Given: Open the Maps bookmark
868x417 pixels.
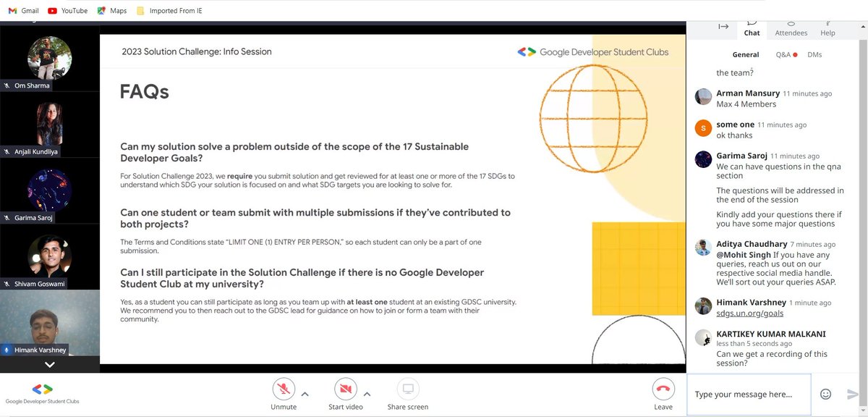Looking at the screenshot, I should coord(112,11).
